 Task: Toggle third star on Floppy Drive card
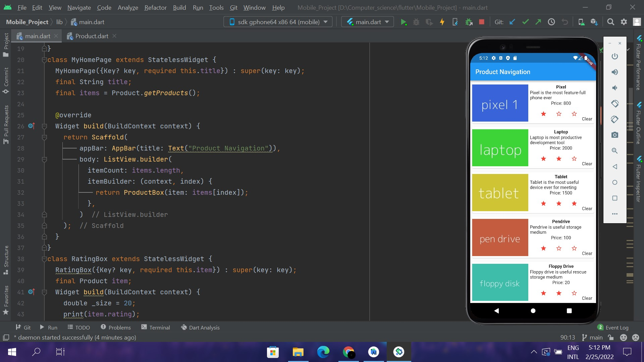[574, 293]
